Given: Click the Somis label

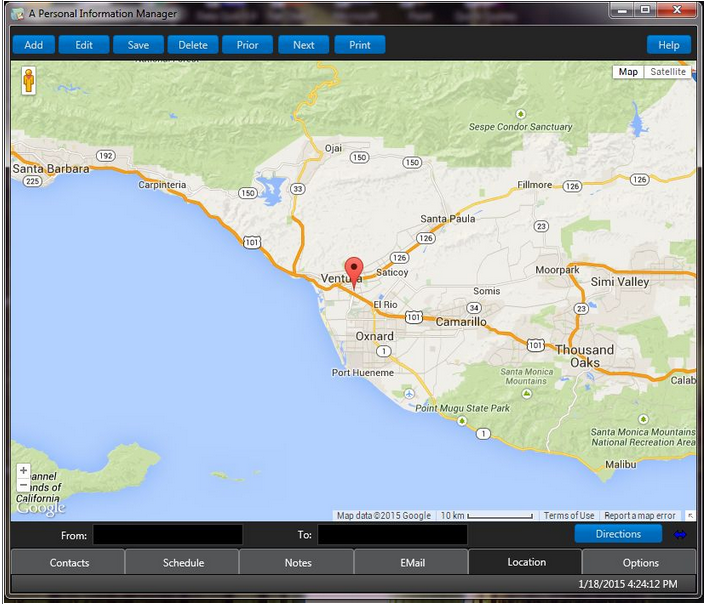Looking at the screenshot, I should (x=486, y=291).
